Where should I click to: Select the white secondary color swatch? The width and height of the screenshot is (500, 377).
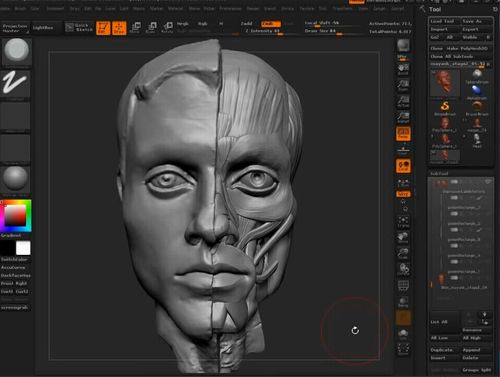click(23, 248)
